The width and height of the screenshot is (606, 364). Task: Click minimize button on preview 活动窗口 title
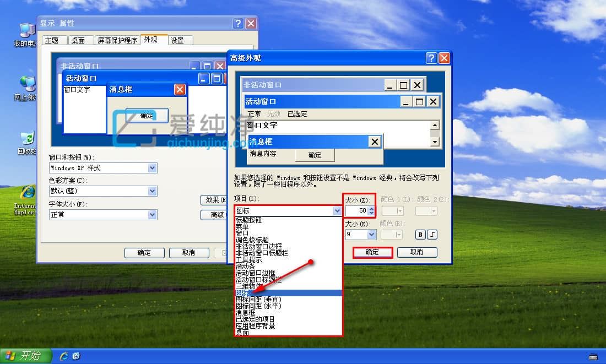(x=405, y=102)
